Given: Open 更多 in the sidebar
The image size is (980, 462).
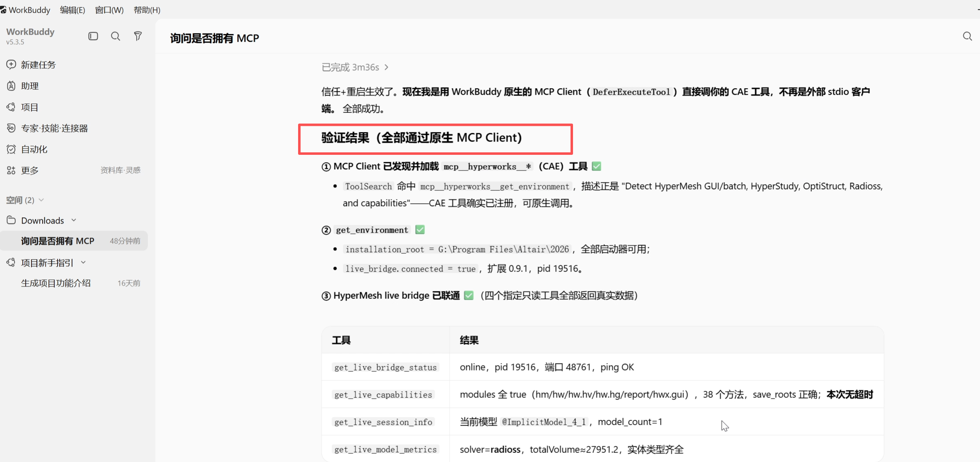Looking at the screenshot, I should 30,171.
